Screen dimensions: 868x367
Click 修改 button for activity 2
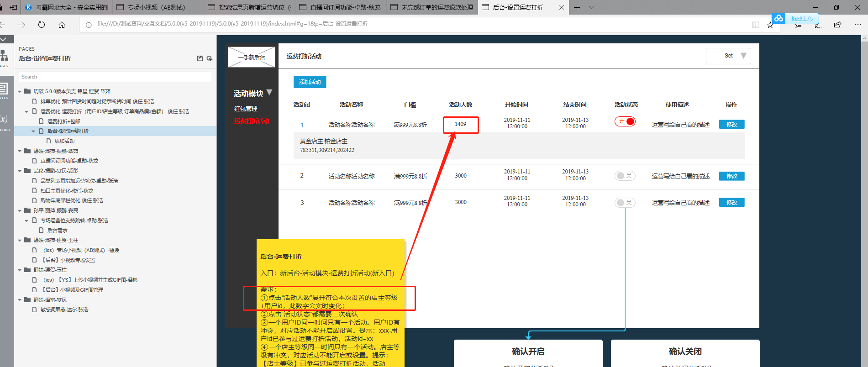click(x=731, y=176)
